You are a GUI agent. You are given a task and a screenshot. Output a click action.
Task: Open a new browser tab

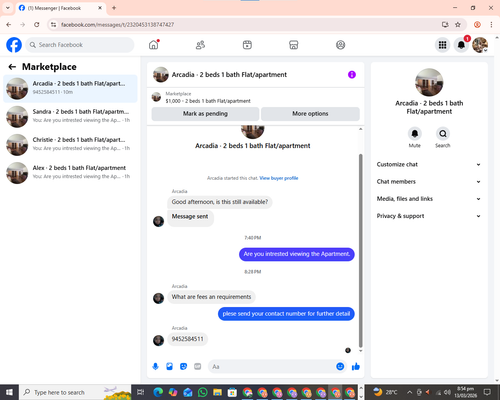(x=114, y=8)
